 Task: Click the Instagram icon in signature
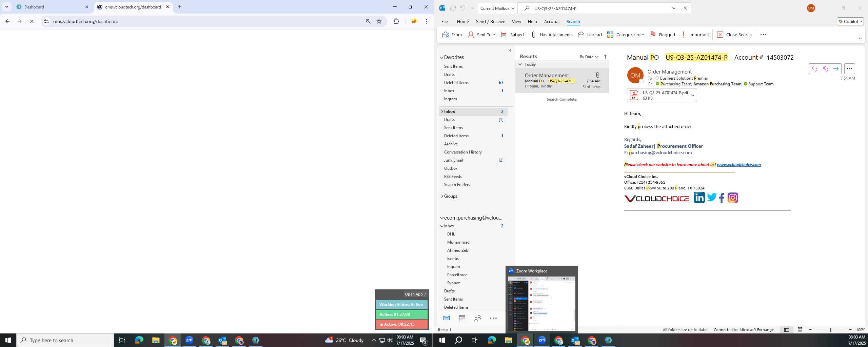tap(733, 198)
